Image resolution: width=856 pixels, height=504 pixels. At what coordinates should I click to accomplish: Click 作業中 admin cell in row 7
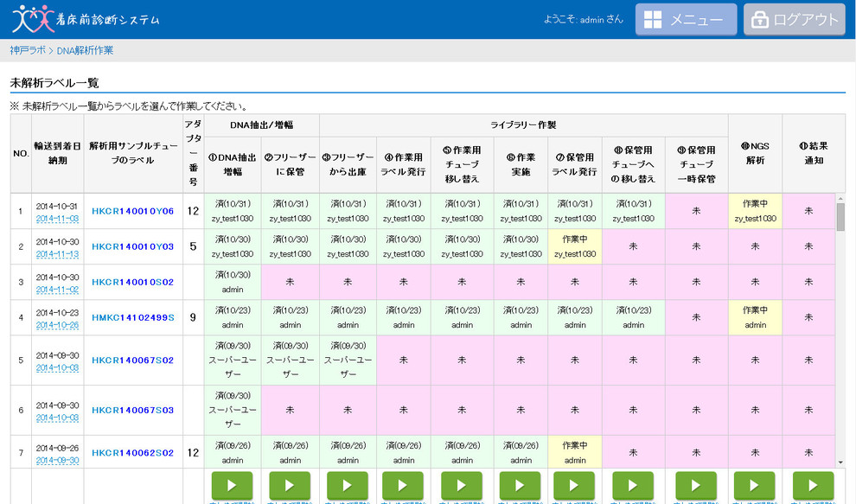point(575,453)
